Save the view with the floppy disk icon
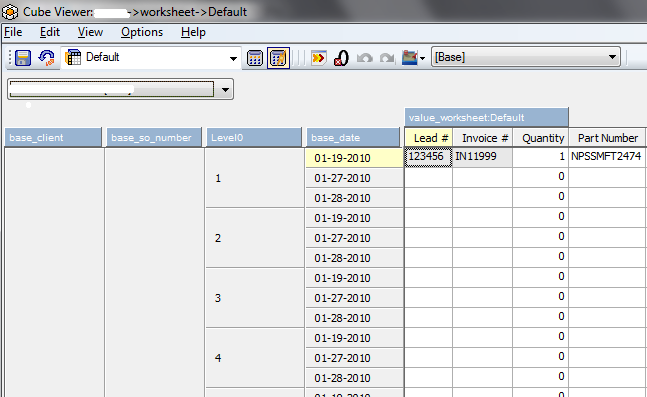 (x=23, y=58)
